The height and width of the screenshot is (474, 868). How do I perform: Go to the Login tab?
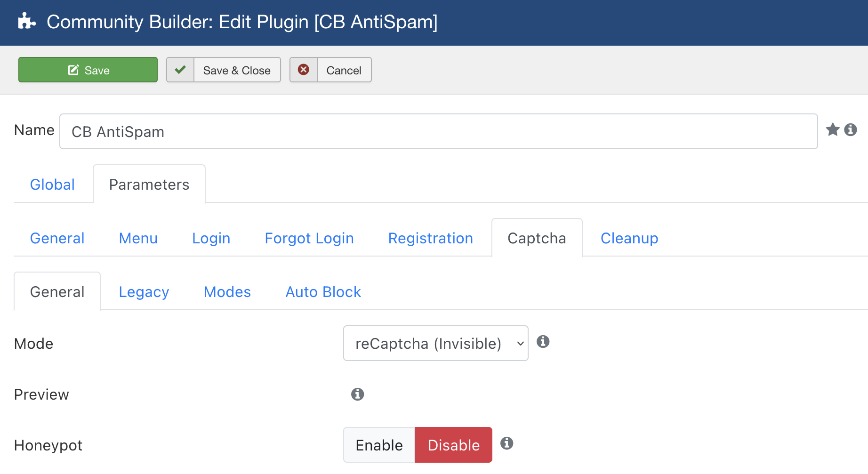211,238
